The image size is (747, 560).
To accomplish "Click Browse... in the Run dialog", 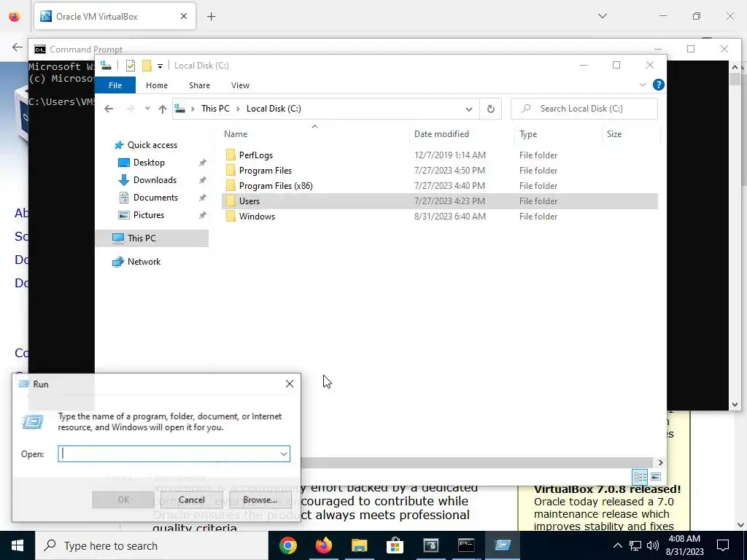I will click(x=260, y=499).
